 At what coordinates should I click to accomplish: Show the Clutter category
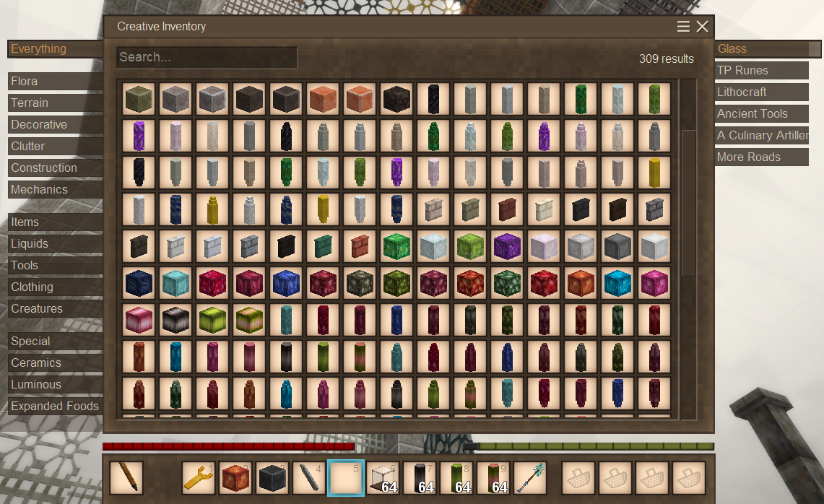(55, 146)
